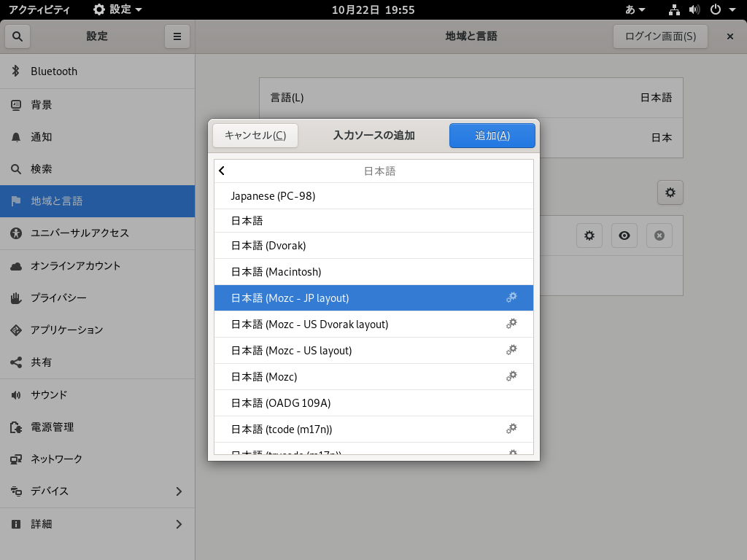This screenshot has height=560, width=747.
Task: Choose Japanese (PC-98) from the list
Action: 273,196
